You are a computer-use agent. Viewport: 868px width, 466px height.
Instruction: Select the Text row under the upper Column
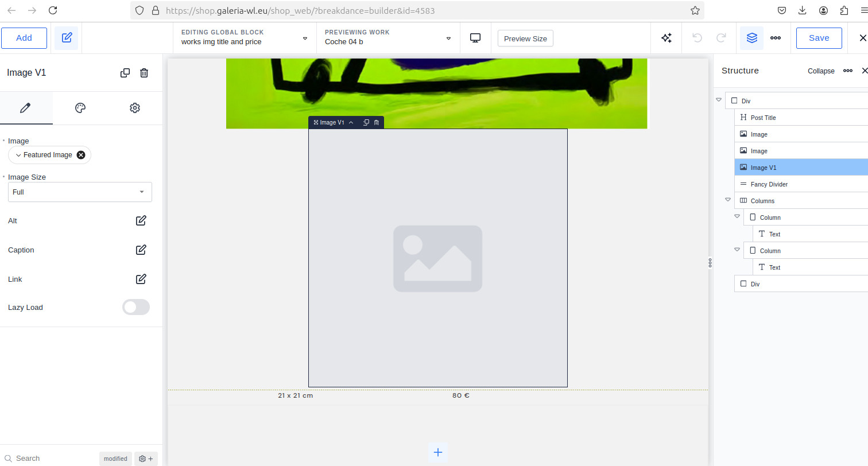tap(811, 234)
